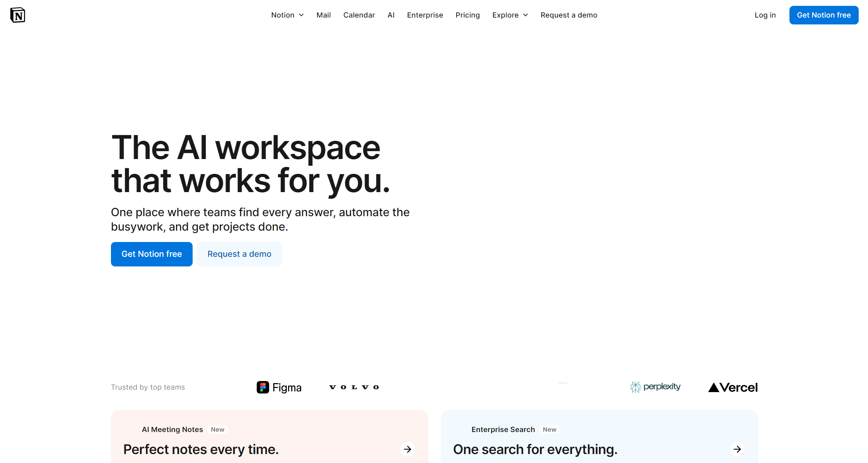Click New badge beside Enterprise Search
Image resolution: width=868 pixels, height=463 pixels.
click(x=549, y=430)
